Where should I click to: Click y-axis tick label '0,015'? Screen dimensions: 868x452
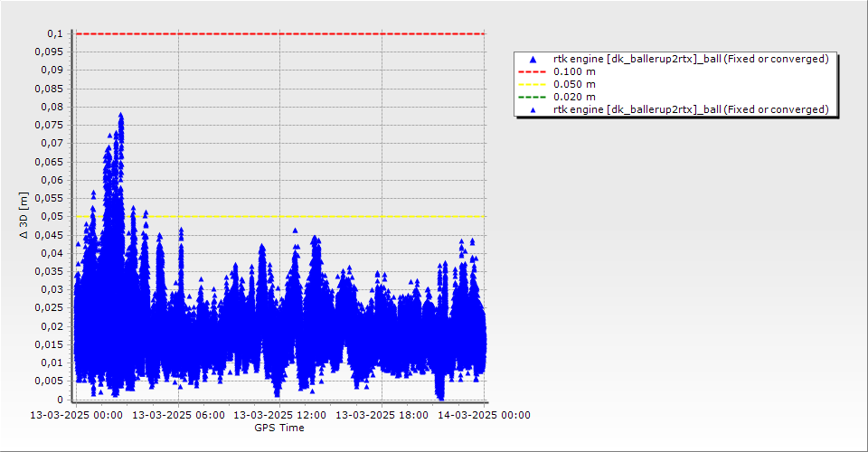tap(49, 344)
